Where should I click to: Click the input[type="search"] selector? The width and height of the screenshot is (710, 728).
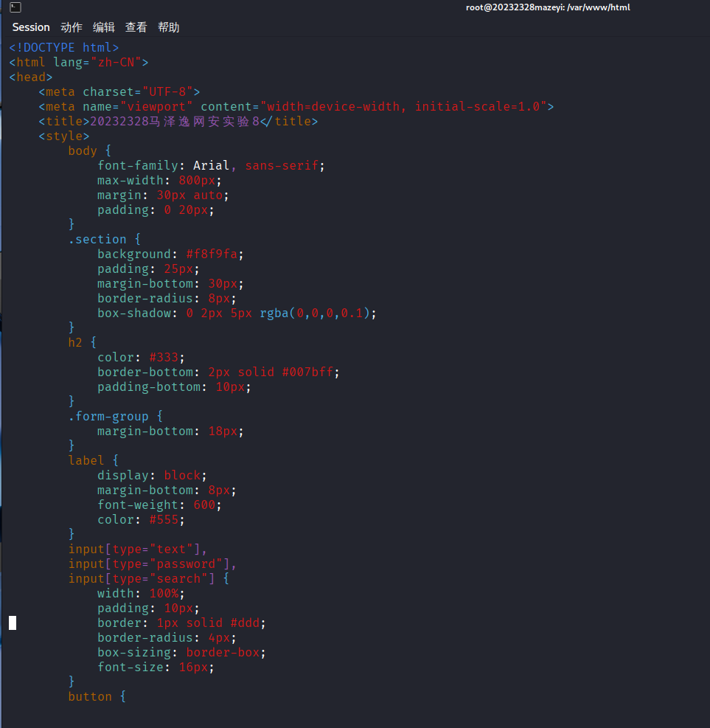click(x=142, y=579)
